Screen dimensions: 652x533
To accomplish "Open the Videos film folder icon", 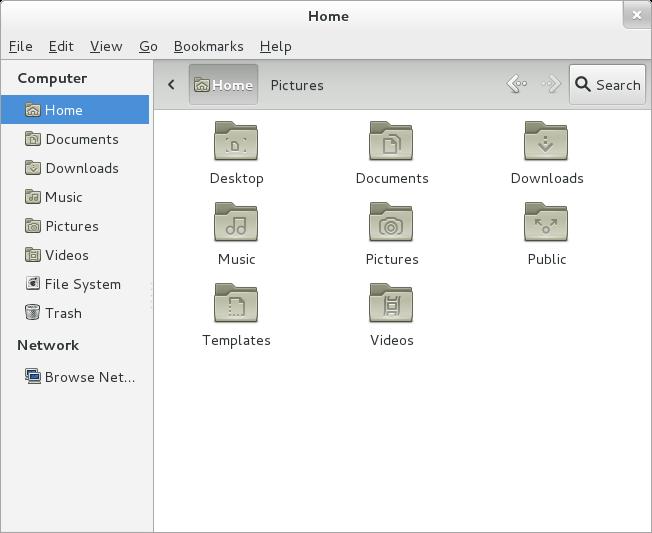I will (x=391, y=303).
